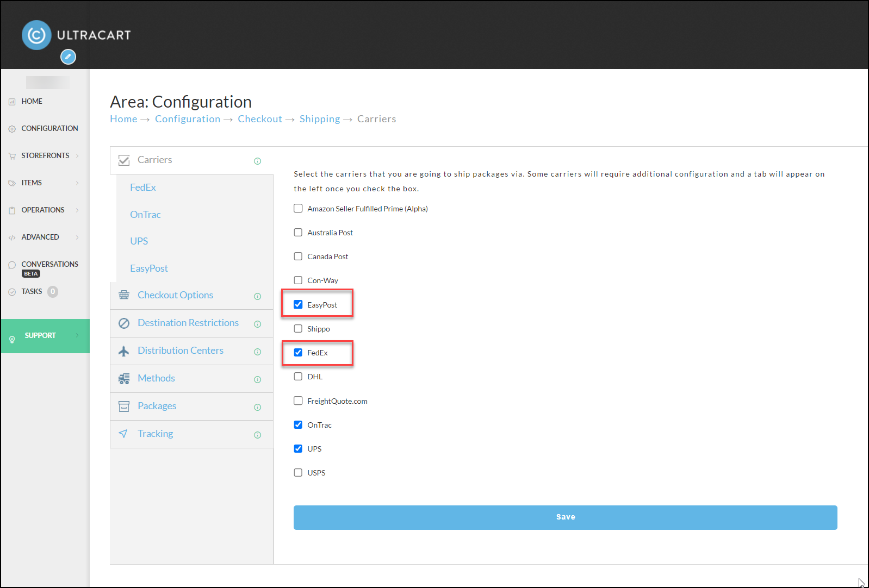This screenshot has width=869, height=588.
Task: Expand the Storefronts sidebar chevron
Action: coord(77,155)
